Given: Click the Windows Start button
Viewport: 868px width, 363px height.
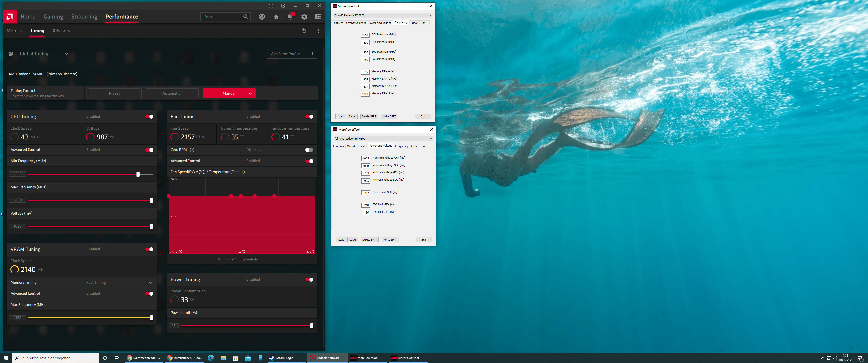Looking at the screenshot, I should pos(6,358).
